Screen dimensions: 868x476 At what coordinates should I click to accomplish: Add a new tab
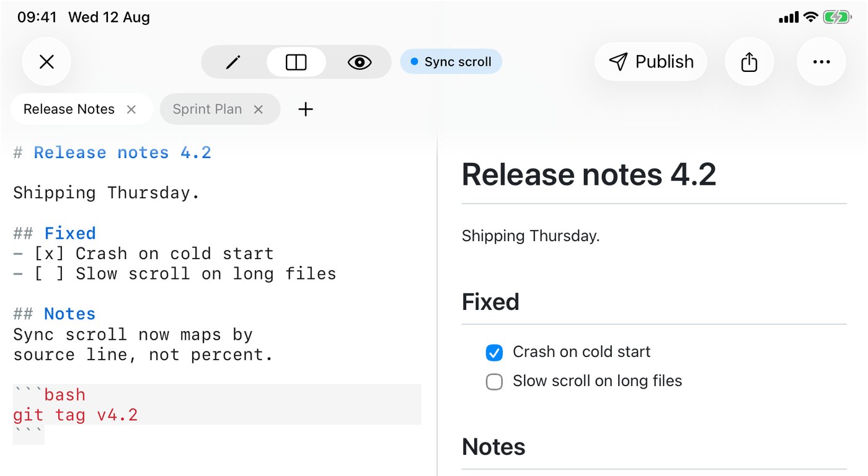coord(306,109)
